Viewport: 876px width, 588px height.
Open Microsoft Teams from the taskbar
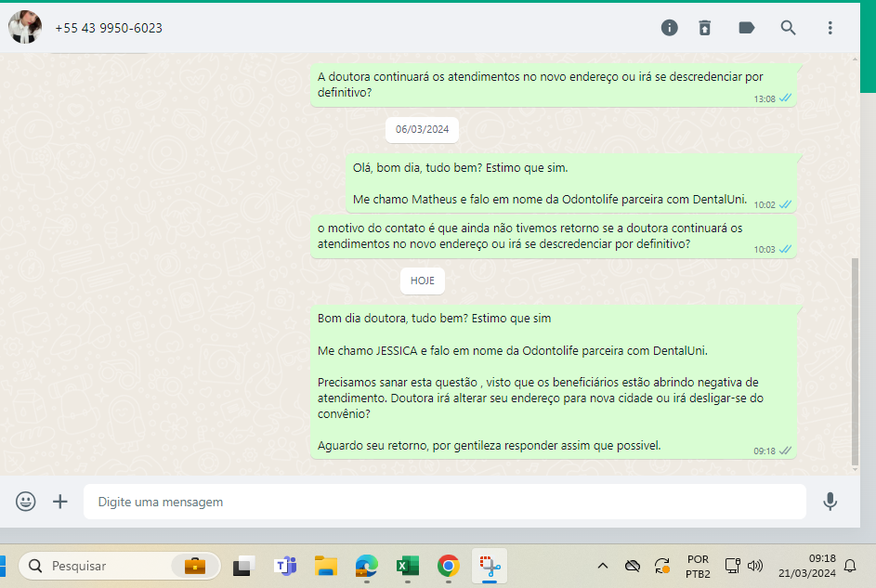pyautogui.click(x=285, y=566)
